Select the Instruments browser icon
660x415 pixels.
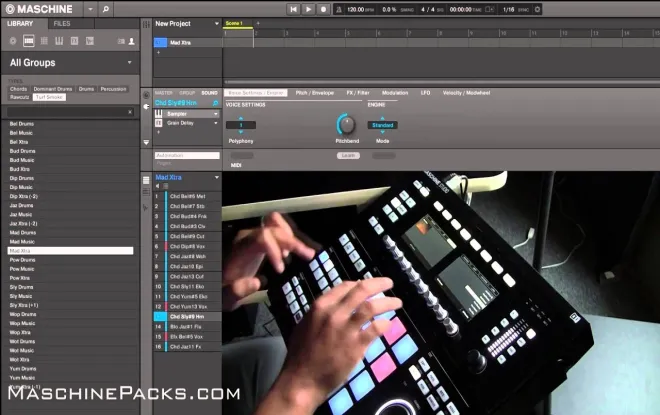tap(59, 41)
